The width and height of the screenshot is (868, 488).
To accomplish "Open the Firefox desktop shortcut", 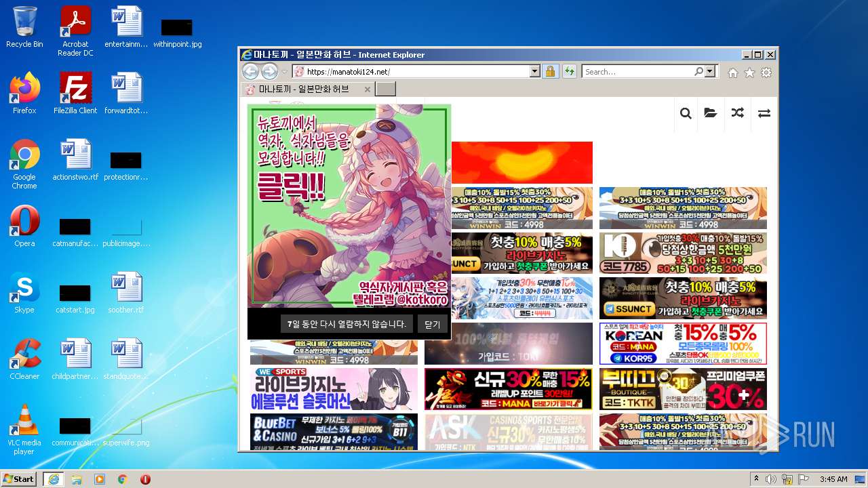I will tap(24, 94).
